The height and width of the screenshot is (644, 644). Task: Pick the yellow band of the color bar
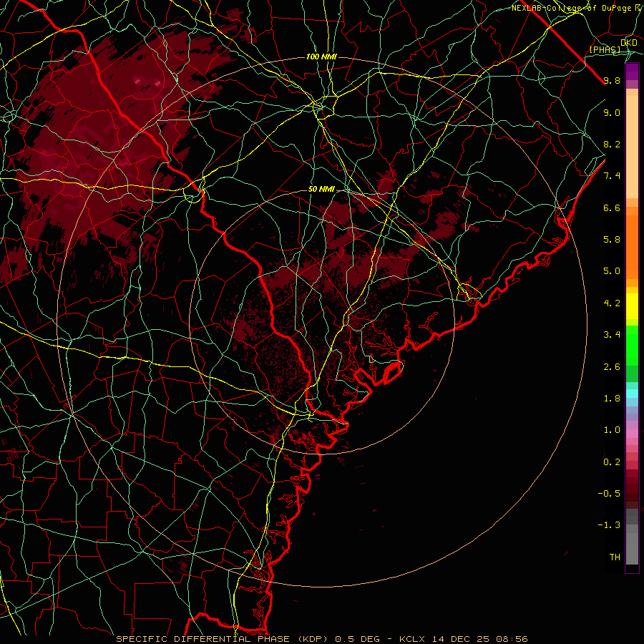632,306
